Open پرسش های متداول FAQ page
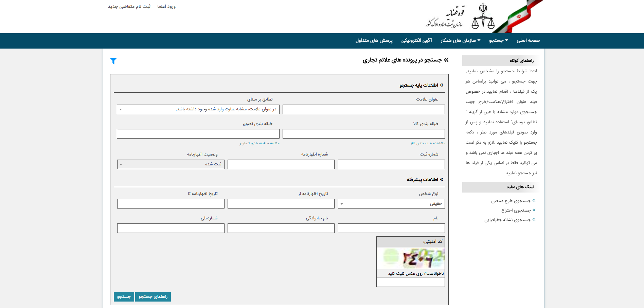This screenshot has height=308, width=644. click(374, 40)
